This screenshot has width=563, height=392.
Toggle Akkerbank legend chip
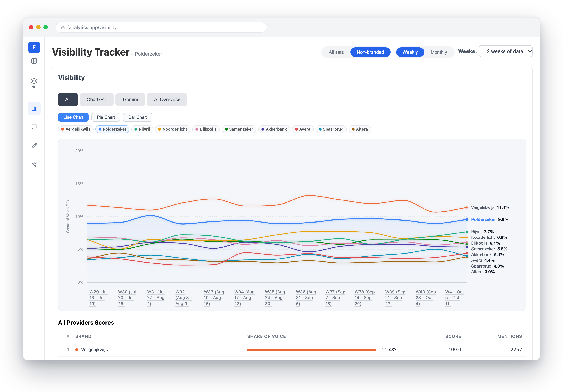click(x=274, y=129)
